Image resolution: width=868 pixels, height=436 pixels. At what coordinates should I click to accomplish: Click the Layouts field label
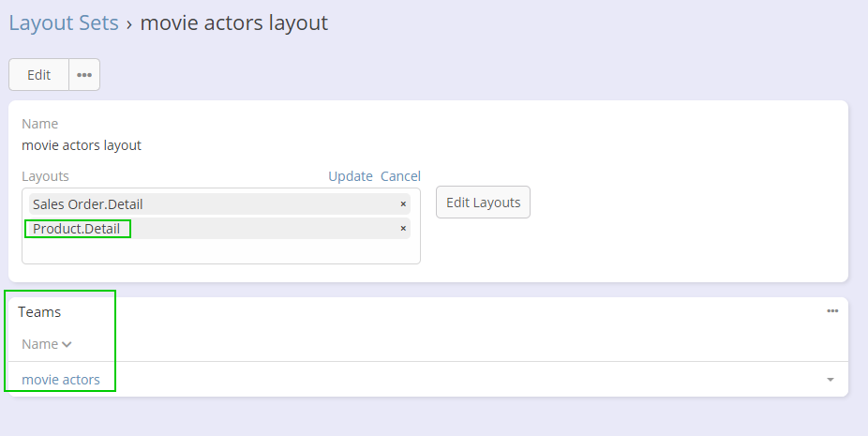(45, 176)
